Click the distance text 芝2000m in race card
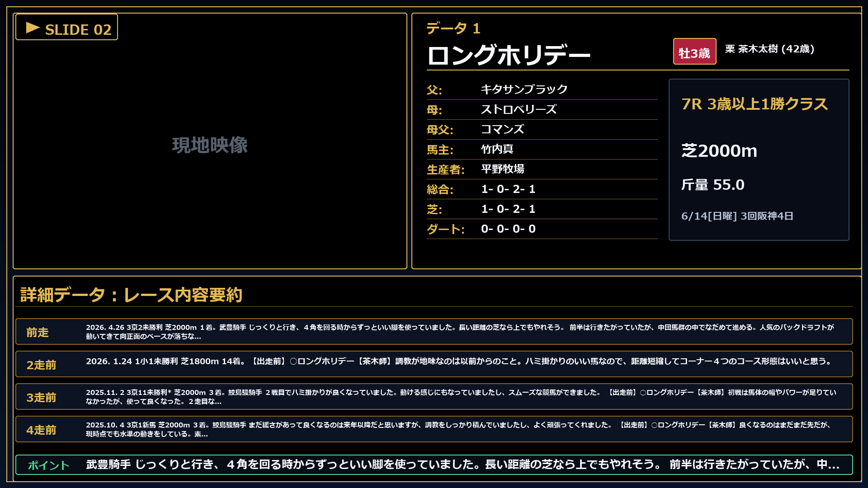 coord(719,150)
